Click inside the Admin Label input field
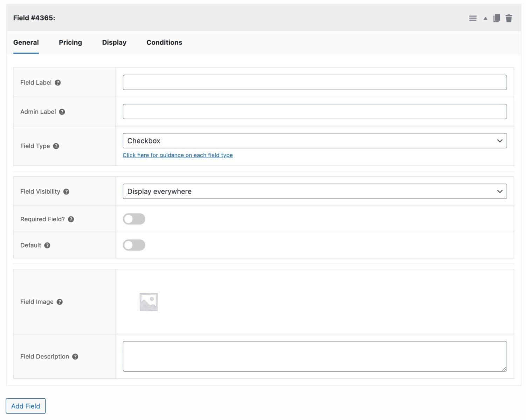Image resolution: width=526 pixels, height=420 pixels. pos(314,111)
